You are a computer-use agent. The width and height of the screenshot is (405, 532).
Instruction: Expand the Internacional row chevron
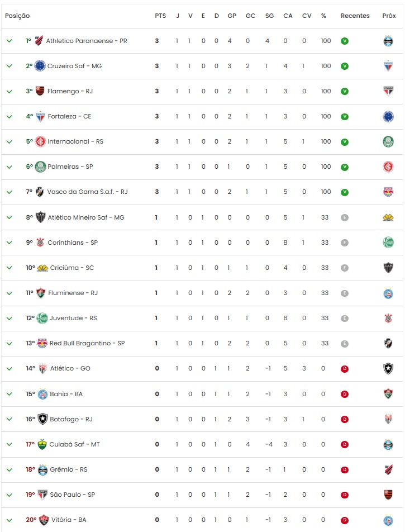(9, 141)
